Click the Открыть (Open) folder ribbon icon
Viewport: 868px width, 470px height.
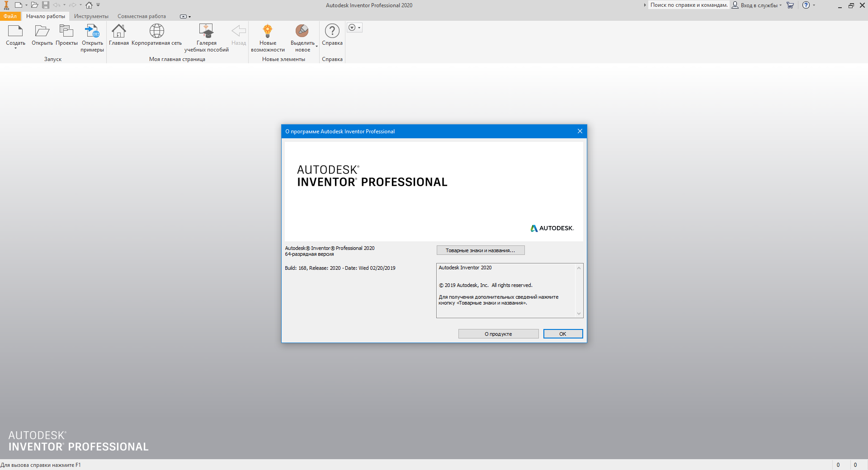point(42,32)
